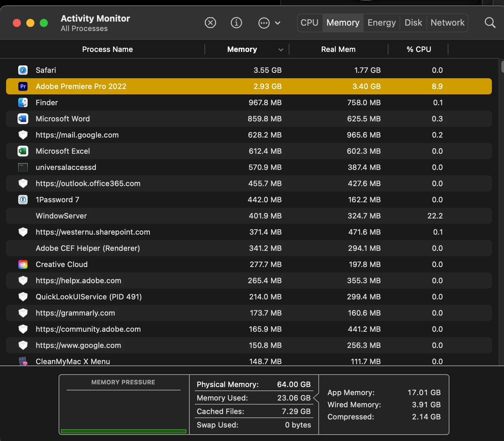Select Adobe CEF Helper (Renderer) process name
Image resolution: width=504 pixels, height=441 pixels.
(88, 248)
